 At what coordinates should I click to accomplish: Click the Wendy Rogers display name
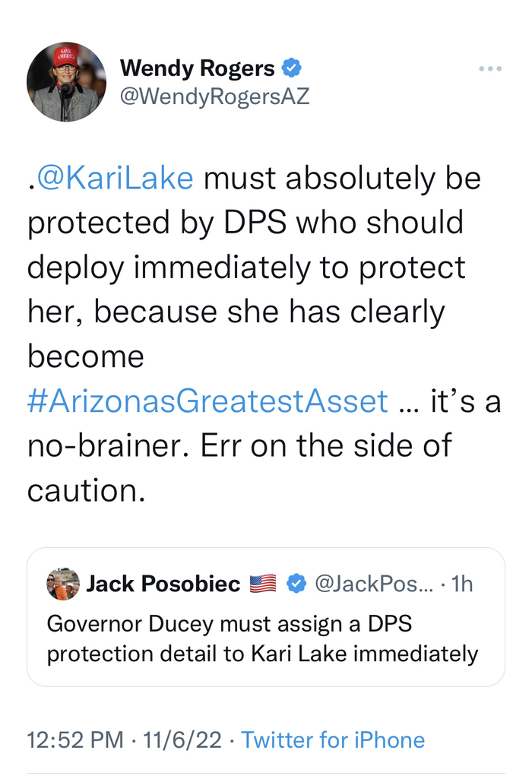[197, 69]
